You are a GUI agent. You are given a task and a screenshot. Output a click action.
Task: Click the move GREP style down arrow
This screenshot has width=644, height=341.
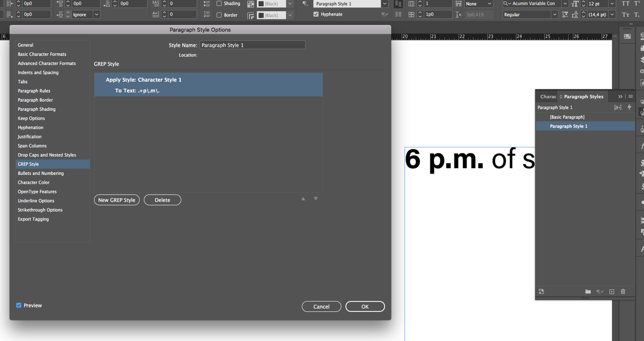pyautogui.click(x=316, y=199)
